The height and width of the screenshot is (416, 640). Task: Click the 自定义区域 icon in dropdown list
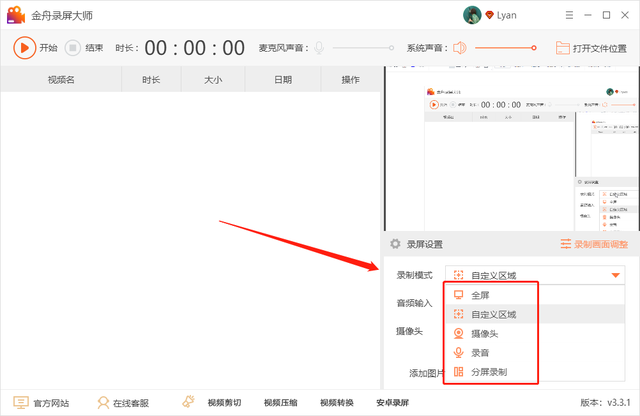(459, 314)
